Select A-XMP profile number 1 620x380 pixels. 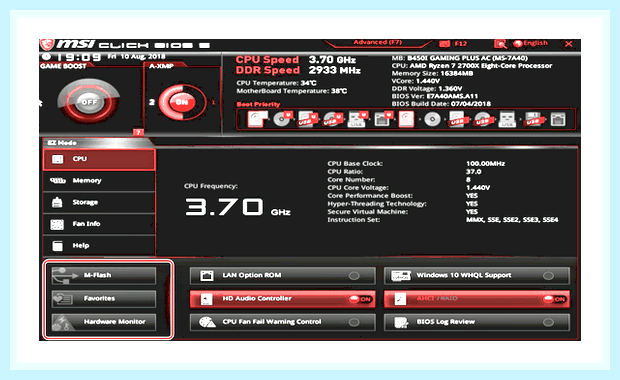[214, 102]
